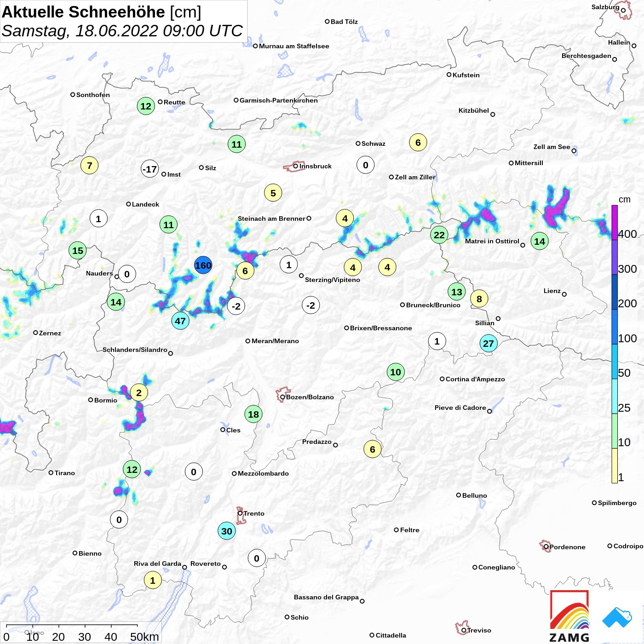Select the 6 cm marker near Predazzo

click(373, 449)
